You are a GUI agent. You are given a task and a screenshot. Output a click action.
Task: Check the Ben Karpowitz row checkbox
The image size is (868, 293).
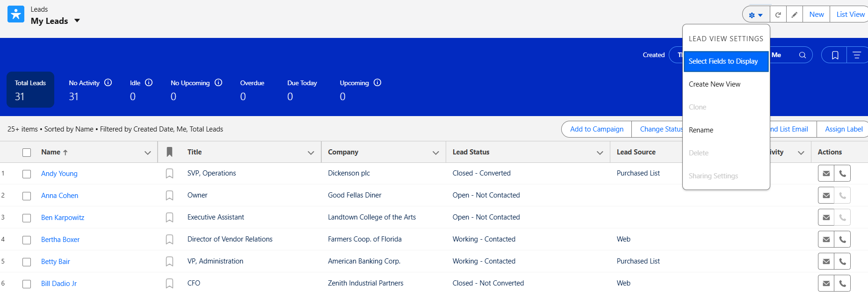27,218
